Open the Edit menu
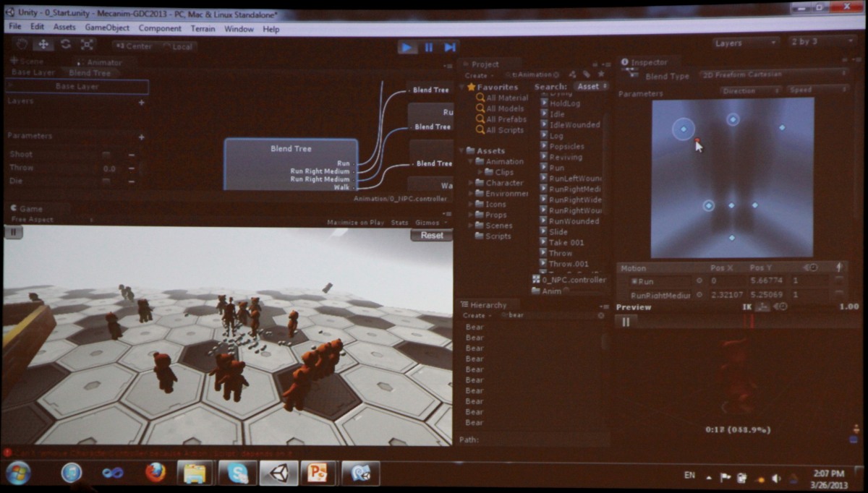The height and width of the screenshot is (493, 868). coord(37,27)
